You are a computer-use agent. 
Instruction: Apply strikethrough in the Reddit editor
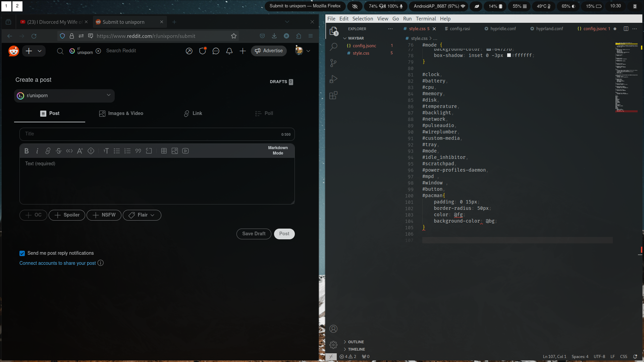click(x=59, y=151)
